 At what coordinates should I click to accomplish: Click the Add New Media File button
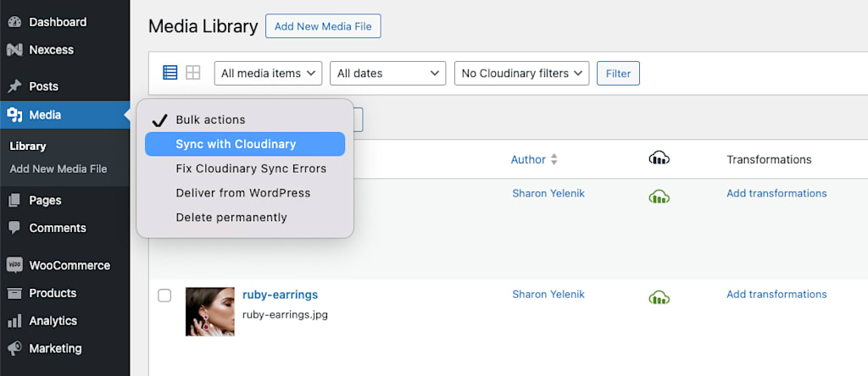click(323, 26)
